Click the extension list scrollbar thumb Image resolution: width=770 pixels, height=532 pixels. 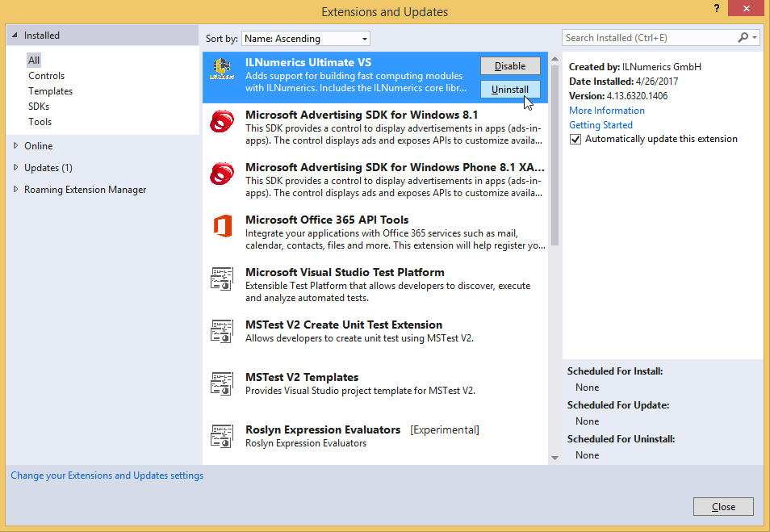tap(555, 155)
